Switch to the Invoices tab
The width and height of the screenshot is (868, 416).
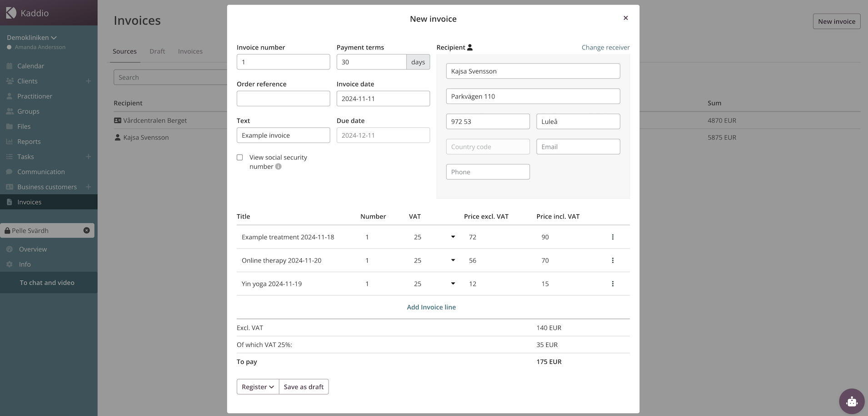point(190,51)
